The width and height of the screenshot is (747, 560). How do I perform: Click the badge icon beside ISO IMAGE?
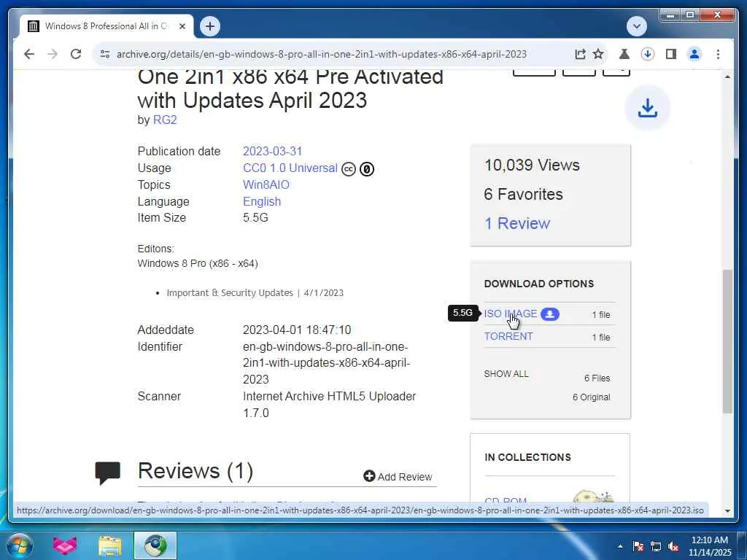(x=550, y=314)
